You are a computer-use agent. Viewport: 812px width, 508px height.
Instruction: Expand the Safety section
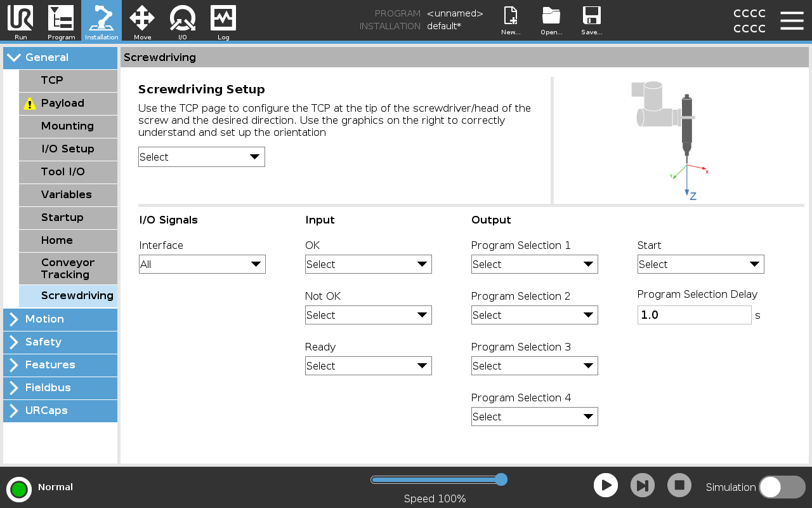(x=60, y=342)
